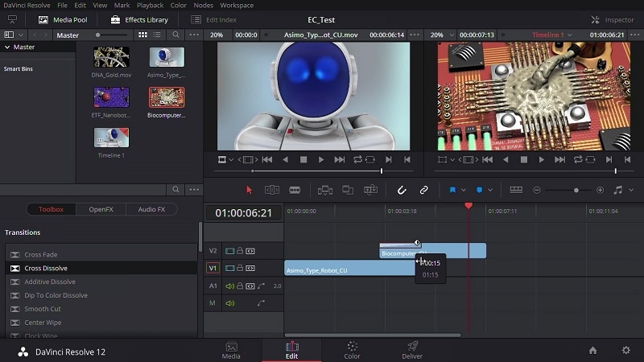The height and width of the screenshot is (362, 644).
Task: Toggle the clip linking chain icon
Action: tap(423, 190)
